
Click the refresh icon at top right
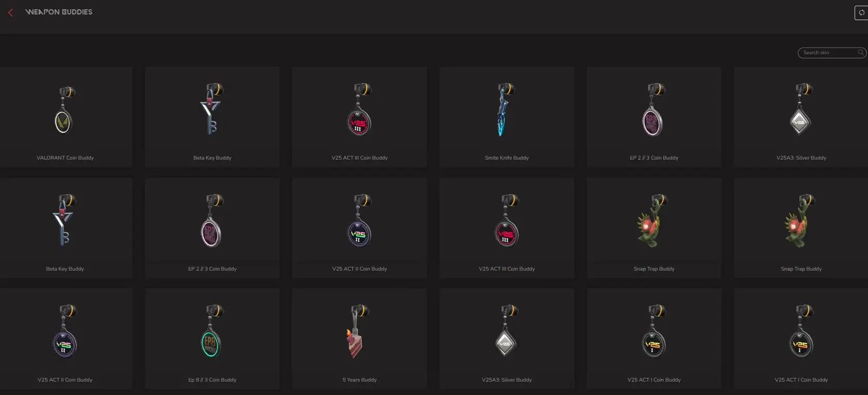[x=861, y=12]
